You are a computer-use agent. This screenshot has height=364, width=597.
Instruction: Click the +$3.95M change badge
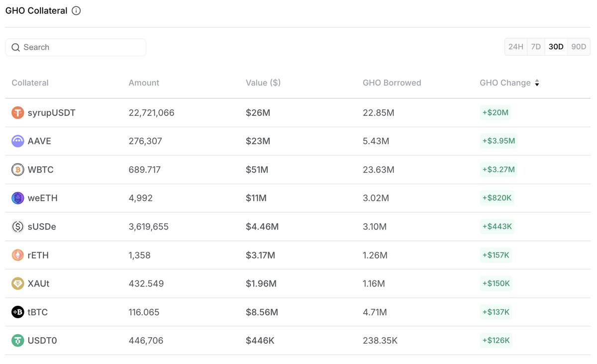pyautogui.click(x=499, y=141)
